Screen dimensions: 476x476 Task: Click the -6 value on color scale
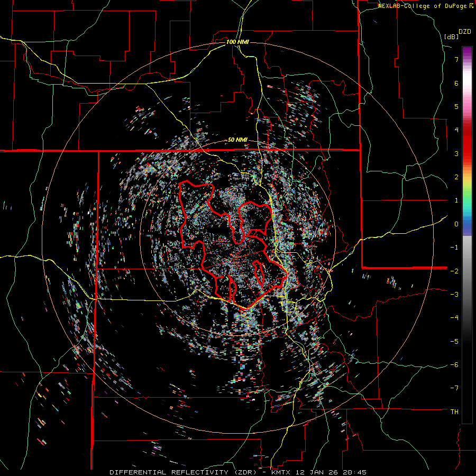pyautogui.click(x=454, y=365)
